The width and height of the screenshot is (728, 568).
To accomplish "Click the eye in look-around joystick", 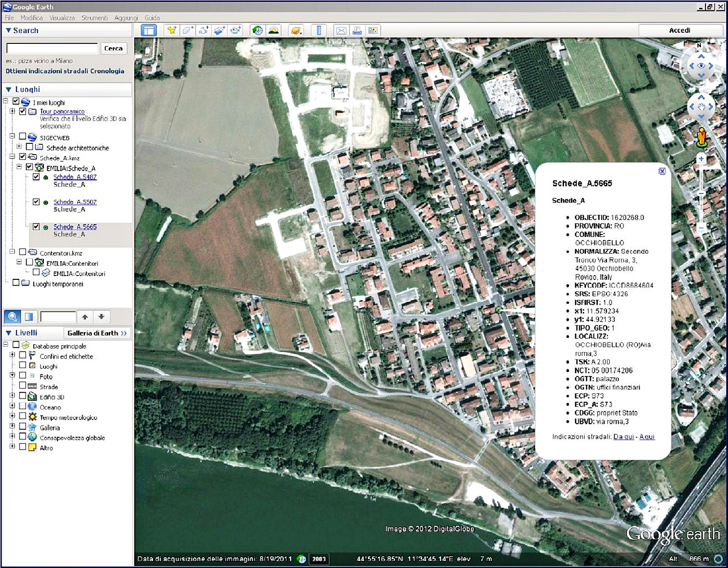I will (x=701, y=66).
